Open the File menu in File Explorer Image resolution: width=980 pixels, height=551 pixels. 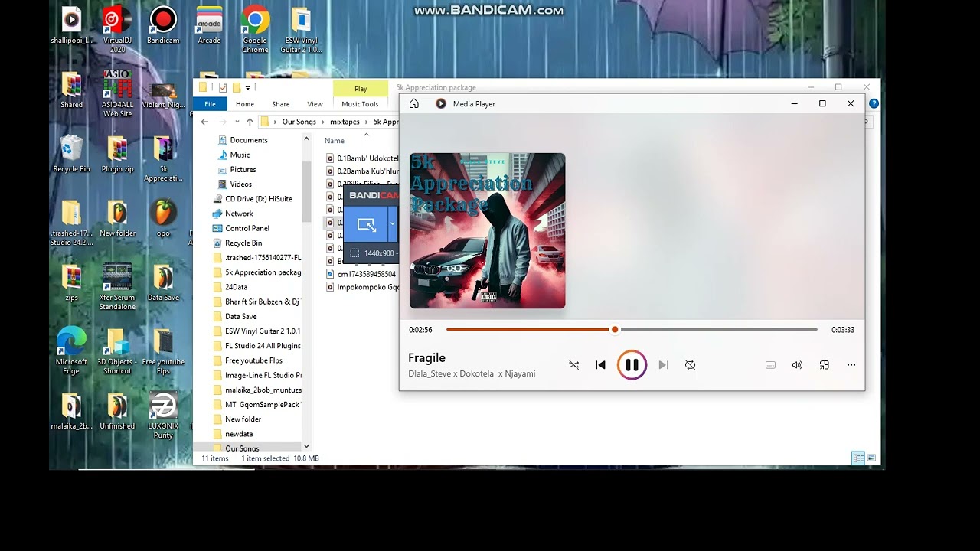[210, 104]
